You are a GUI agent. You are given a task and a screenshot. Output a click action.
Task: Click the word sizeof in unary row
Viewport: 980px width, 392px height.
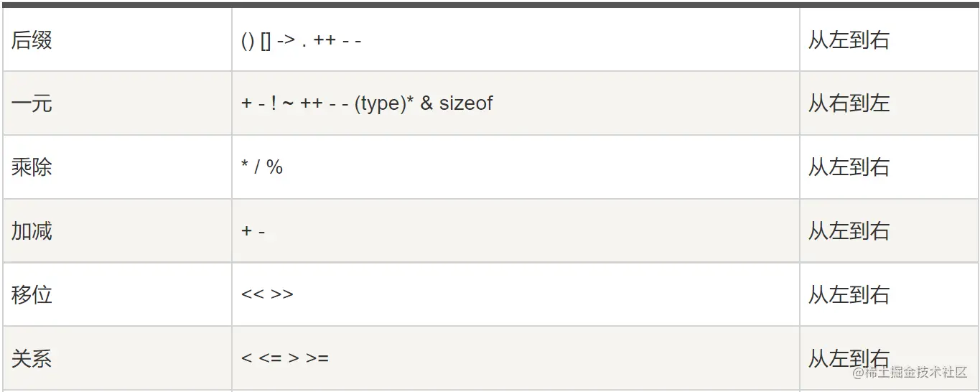point(466,103)
